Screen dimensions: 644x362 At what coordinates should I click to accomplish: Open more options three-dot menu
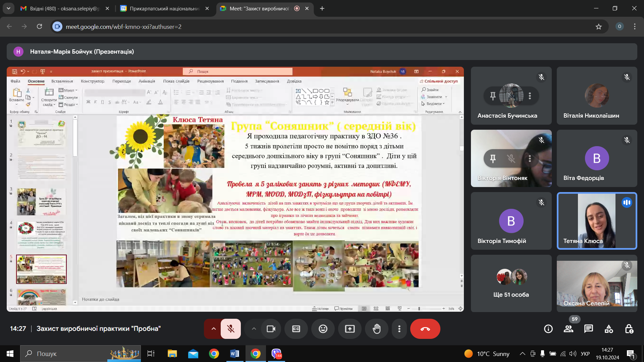tap(399, 329)
